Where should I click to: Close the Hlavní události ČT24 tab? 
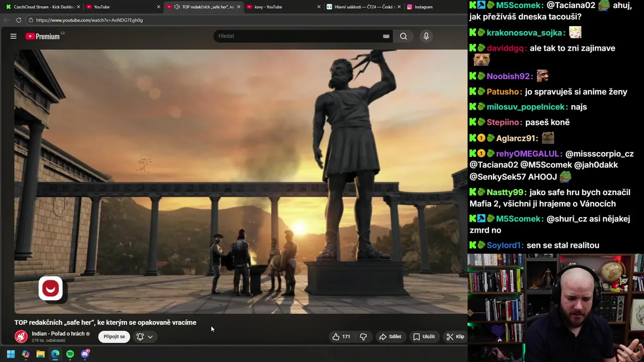[399, 7]
